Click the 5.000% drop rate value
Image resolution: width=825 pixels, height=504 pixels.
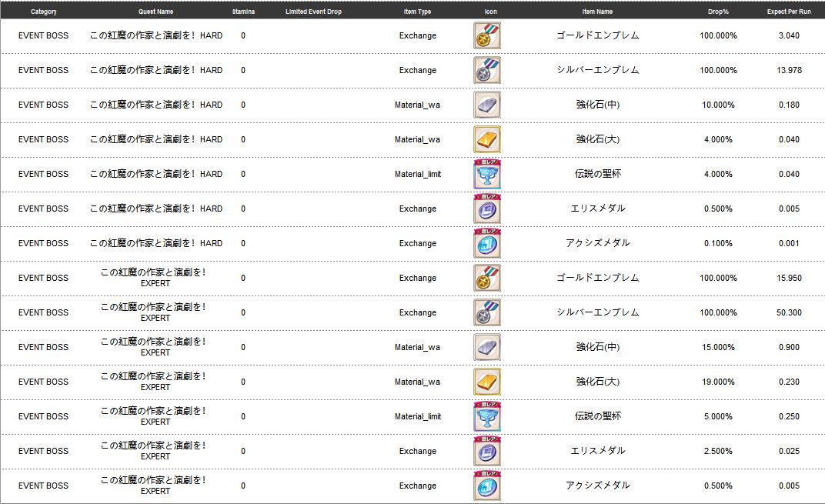718,417
